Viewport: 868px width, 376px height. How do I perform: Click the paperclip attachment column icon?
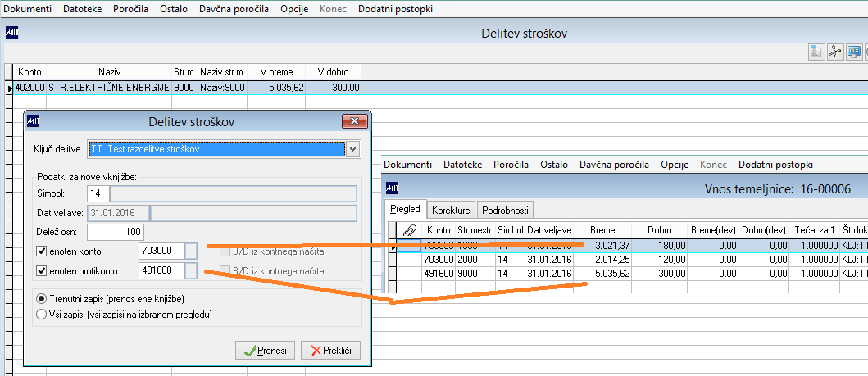(x=409, y=229)
